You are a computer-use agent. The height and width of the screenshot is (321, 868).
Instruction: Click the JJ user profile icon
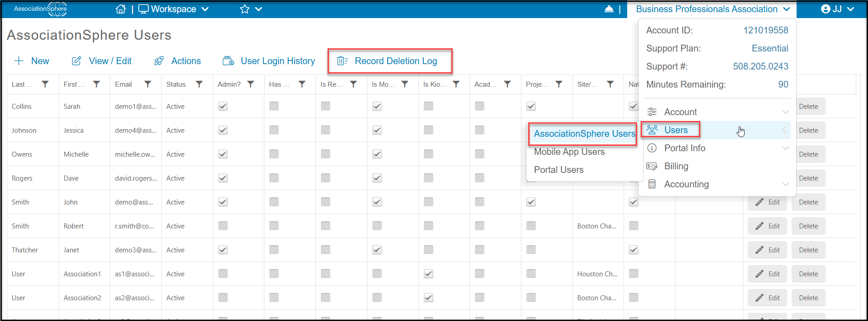tap(826, 9)
